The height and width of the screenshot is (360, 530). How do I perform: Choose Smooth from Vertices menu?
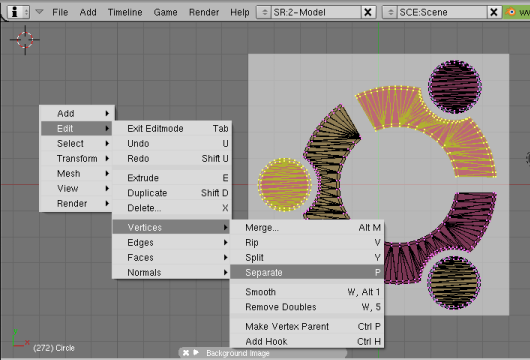(307, 292)
